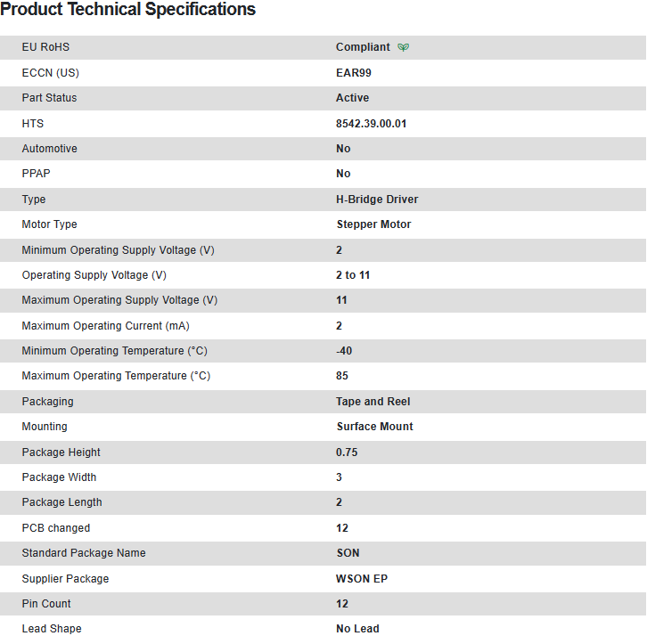Click the No Lead value for Lead Shape

(x=357, y=629)
